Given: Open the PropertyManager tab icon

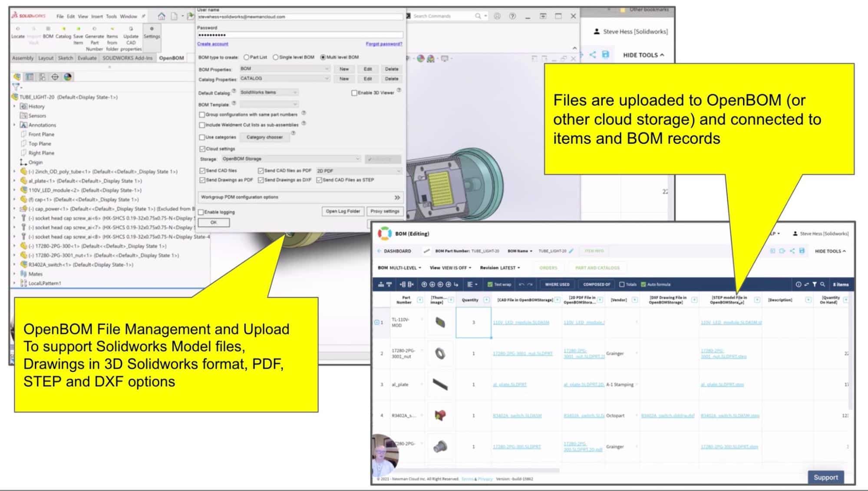Looking at the screenshot, I should [x=30, y=77].
